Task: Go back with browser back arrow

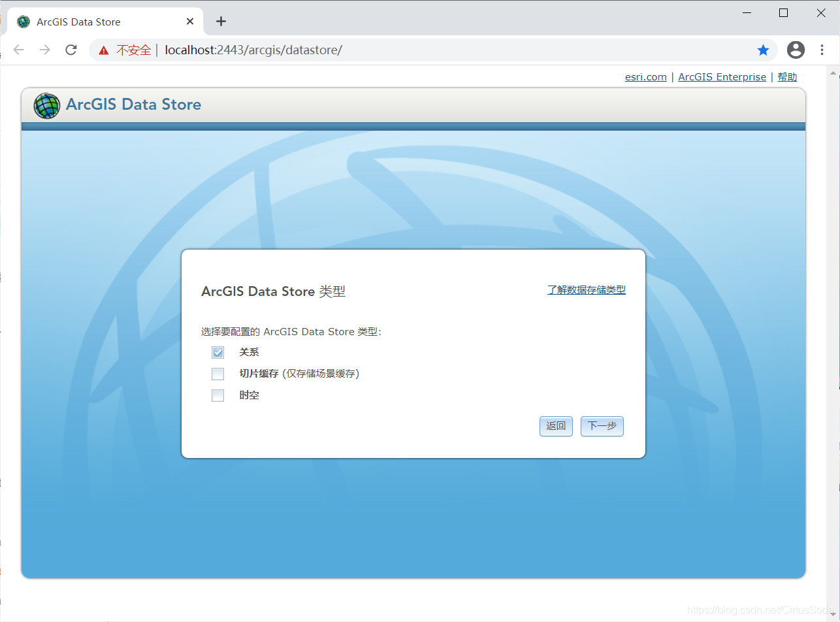Action: click(19, 50)
